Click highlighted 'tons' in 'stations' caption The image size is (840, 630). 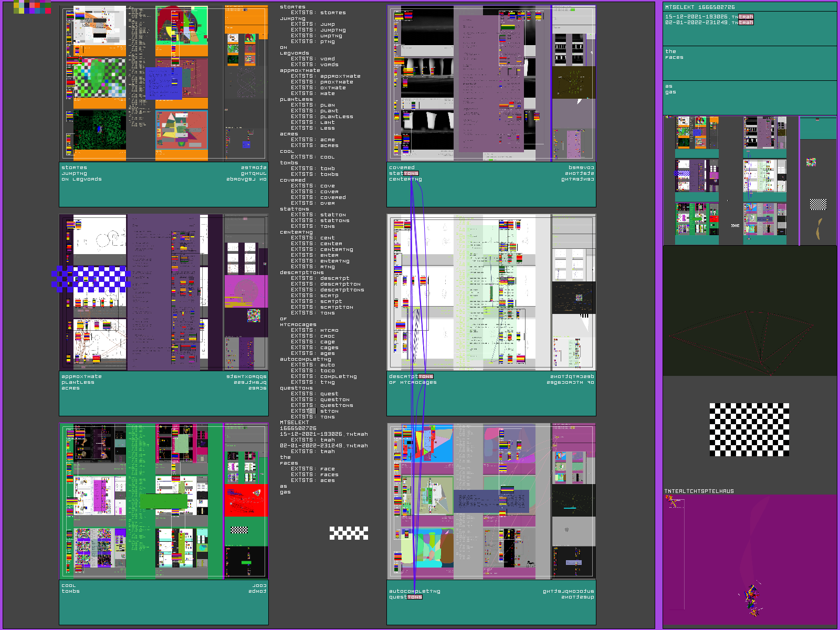click(411, 173)
